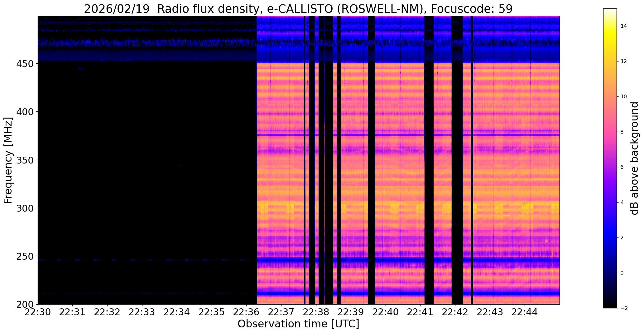Click the 22:41 time tick label
Viewport: 644px width, 333px height.
click(421, 312)
